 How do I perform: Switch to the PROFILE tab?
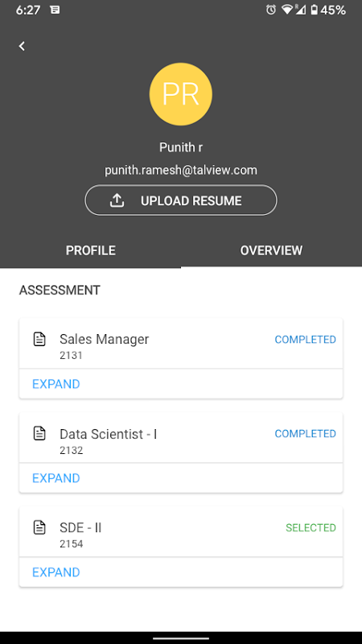[x=91, y=250]
